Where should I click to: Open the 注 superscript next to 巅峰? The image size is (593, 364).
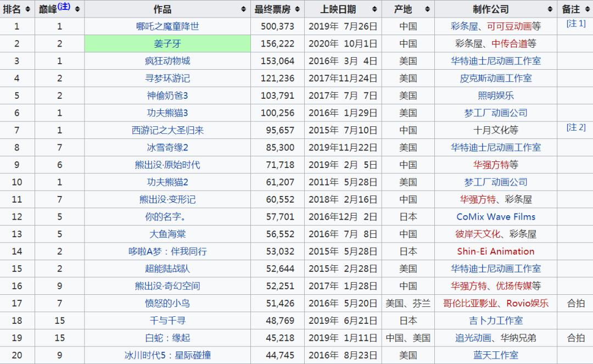[64, 7]
